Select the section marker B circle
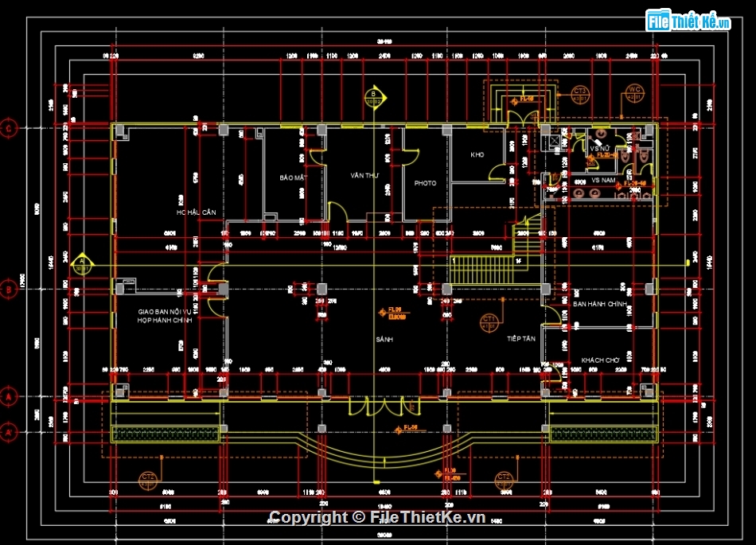The height and width of the screenshot is (545, 756). point(374,97)
